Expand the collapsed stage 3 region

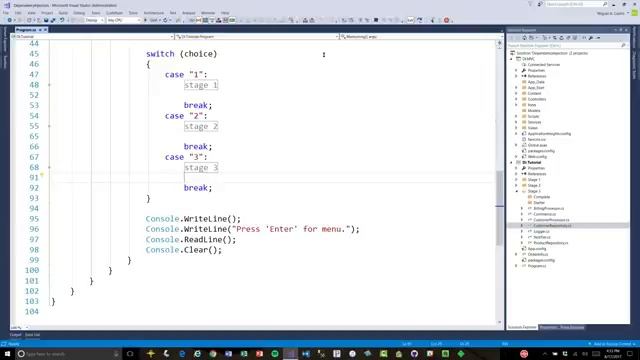click(201, 167)
